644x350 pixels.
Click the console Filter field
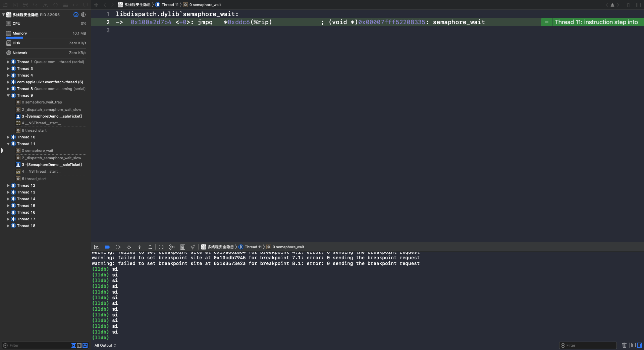(x=588, y=345)
